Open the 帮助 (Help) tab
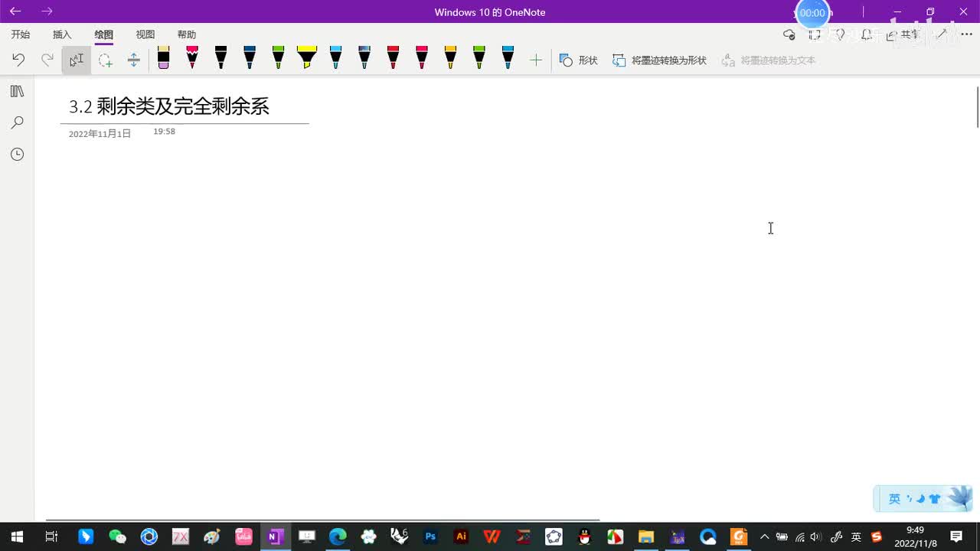The width and height of the screenshot is (980, 551). tap(187, 34)
